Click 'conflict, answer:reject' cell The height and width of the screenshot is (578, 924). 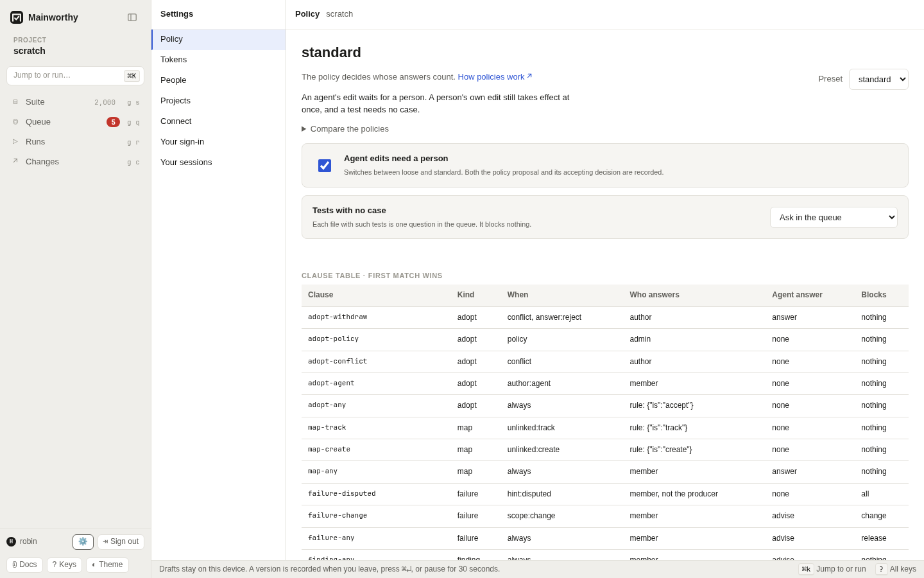pos(562,317)
